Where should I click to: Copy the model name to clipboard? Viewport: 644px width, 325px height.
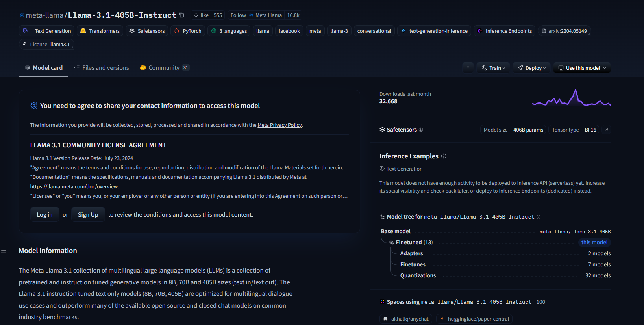181,15
